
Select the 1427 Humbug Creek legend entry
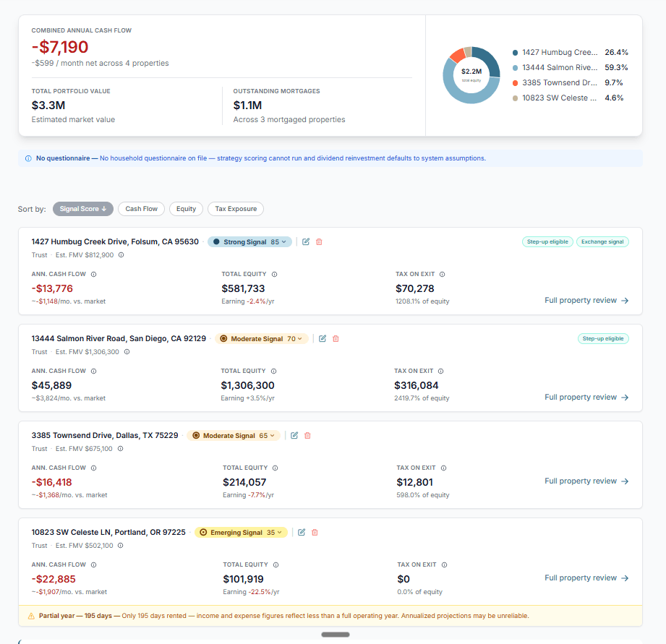554,52
